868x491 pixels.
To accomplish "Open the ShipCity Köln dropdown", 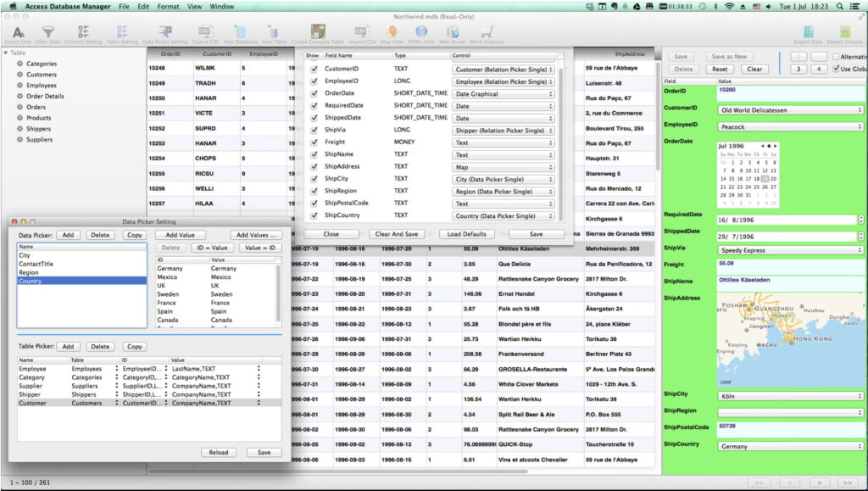I will [x=791, y=396].
